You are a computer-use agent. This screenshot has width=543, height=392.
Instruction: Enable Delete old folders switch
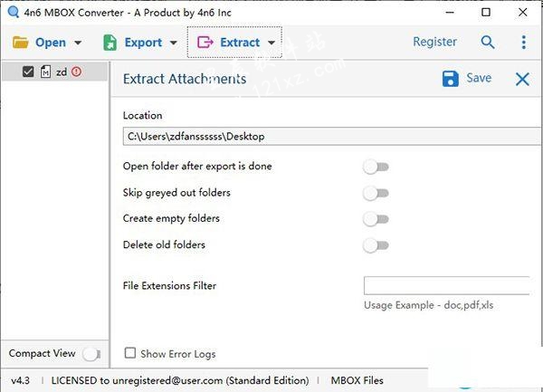click(x=376, y=245)
